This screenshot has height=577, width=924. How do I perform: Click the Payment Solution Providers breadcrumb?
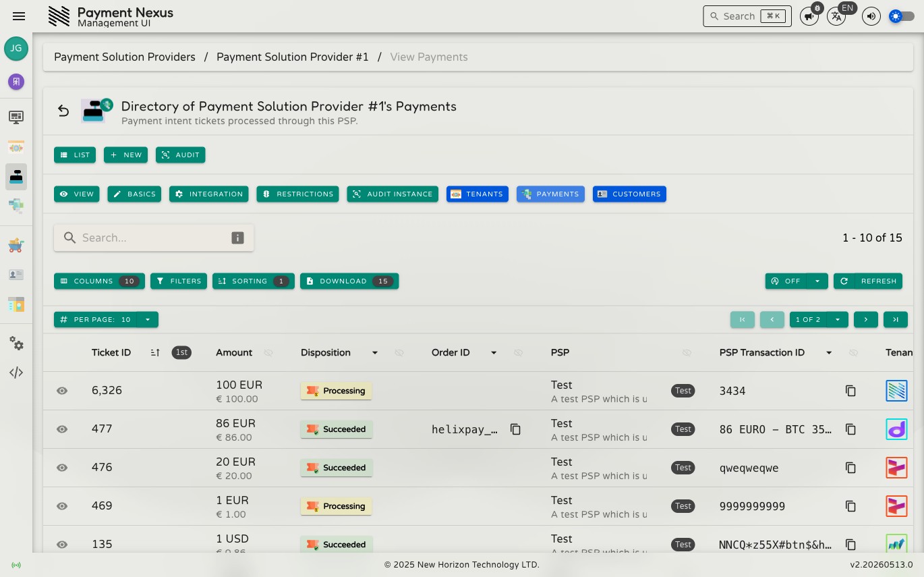125,57
